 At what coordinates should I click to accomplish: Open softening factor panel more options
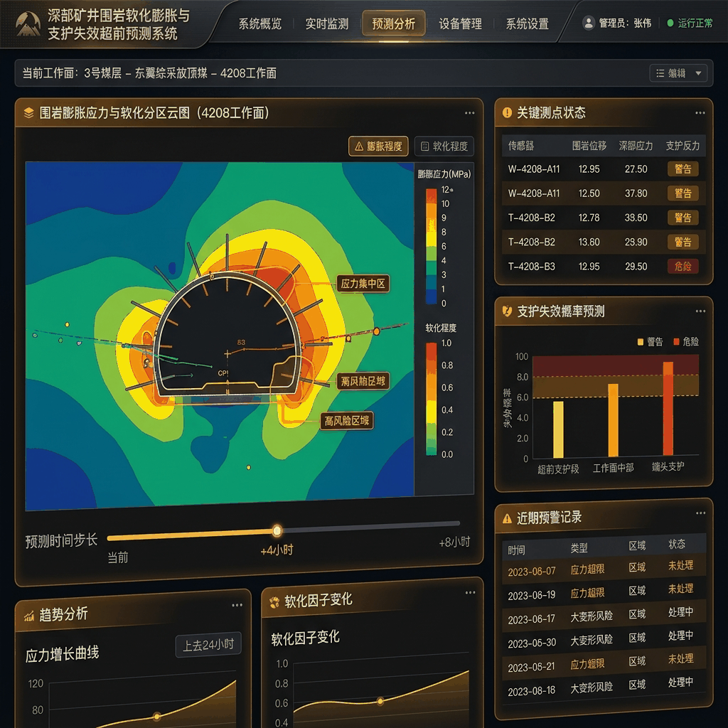coord(470,592)
